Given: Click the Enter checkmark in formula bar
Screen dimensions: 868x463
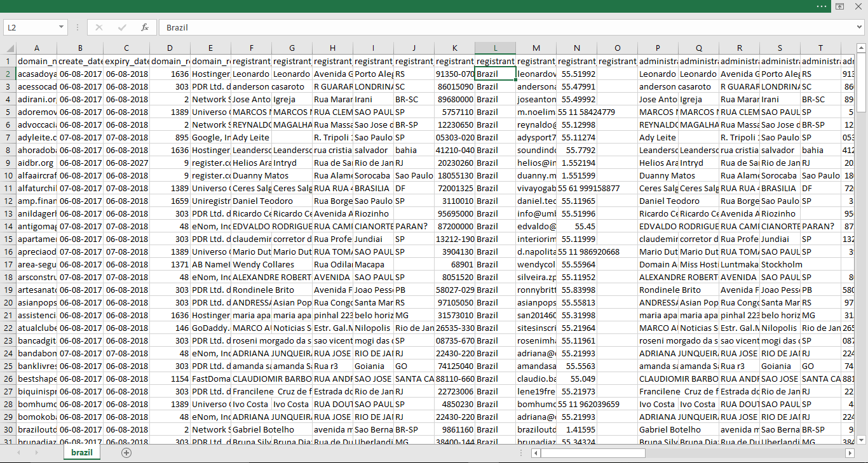Looking at the screenshot, I should (122, 27).
